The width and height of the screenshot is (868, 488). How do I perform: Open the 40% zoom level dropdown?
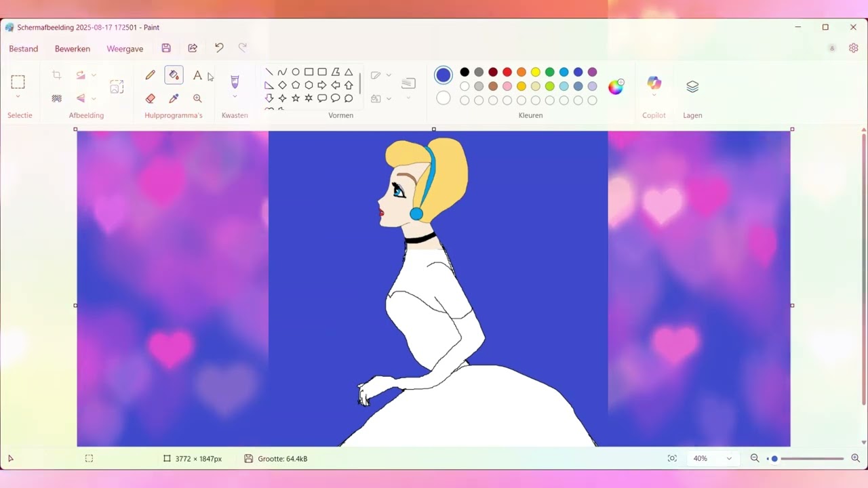[712, 459]
